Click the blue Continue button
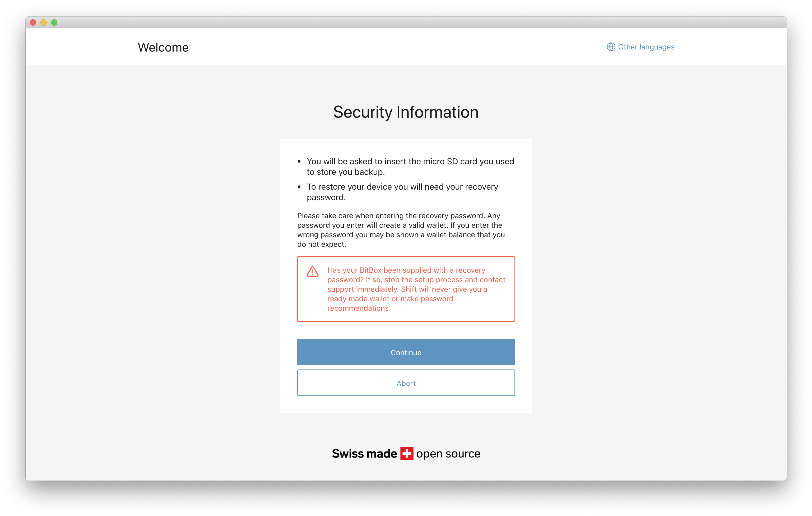The width and height of the screenshot is (812, 516). [406, 352]
